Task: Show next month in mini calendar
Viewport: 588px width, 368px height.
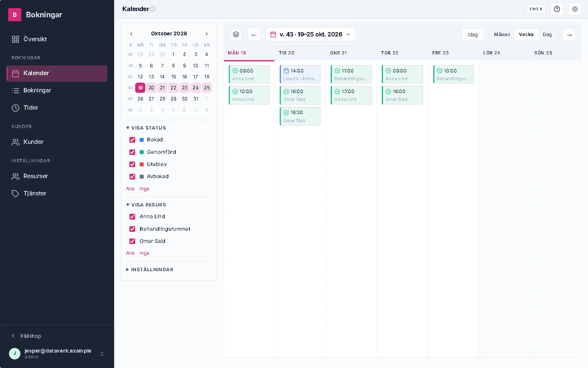Action: [207, 33]
